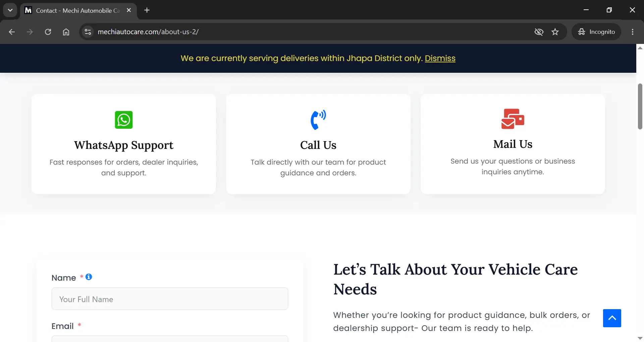644x342 pixels.
Task: Click the blue phone icon above Call Us
Action: tap(318, 120)
